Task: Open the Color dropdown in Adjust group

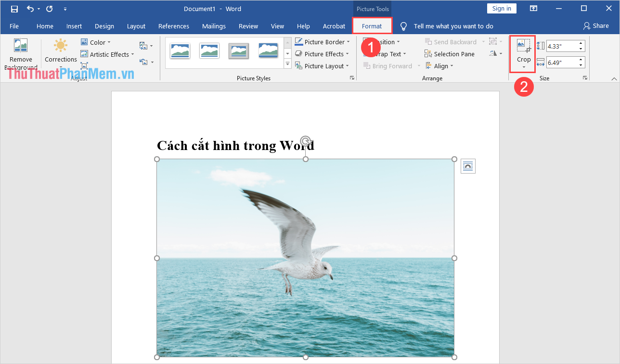Action: (96, 42)
